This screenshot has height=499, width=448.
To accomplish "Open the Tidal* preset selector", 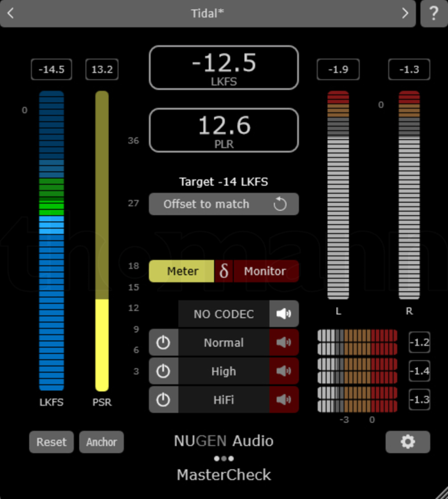I will [x=208, y=14].
